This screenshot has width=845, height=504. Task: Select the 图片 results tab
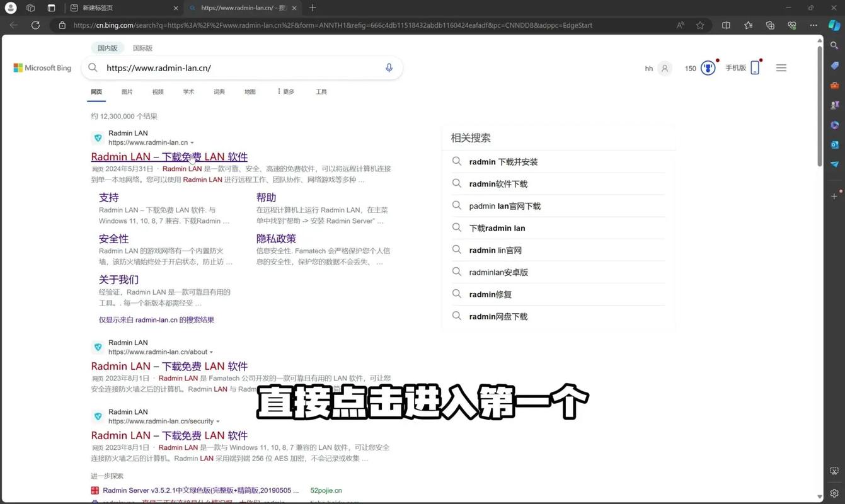pos(127,92)
